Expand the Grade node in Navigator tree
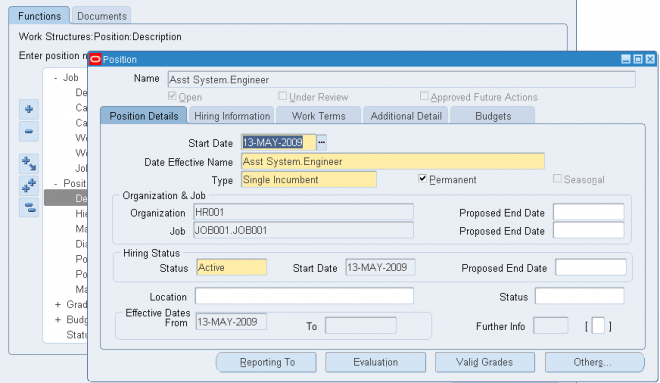The height and width of the screenshot is (383, 660). click(x=58, y=304)
